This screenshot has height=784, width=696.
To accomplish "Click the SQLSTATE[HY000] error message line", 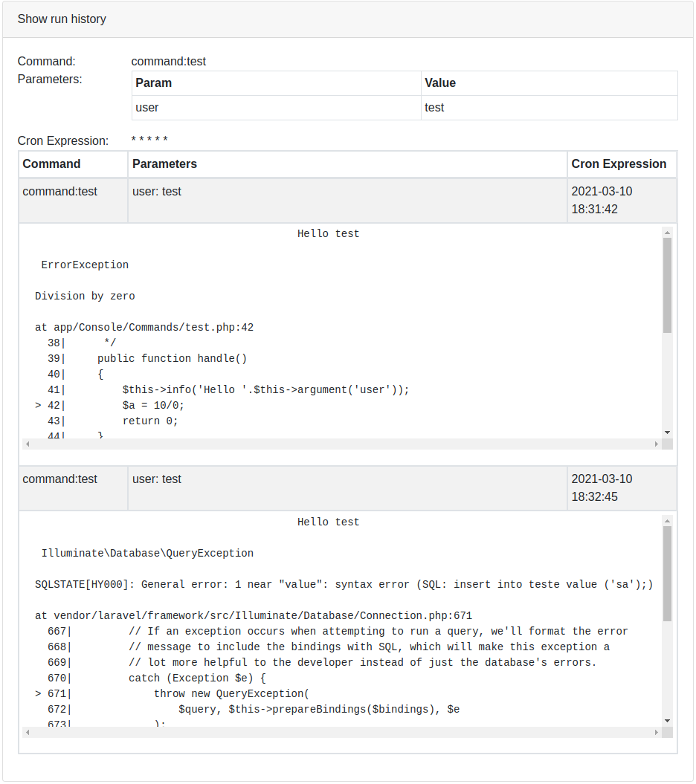I will [344, 585].
